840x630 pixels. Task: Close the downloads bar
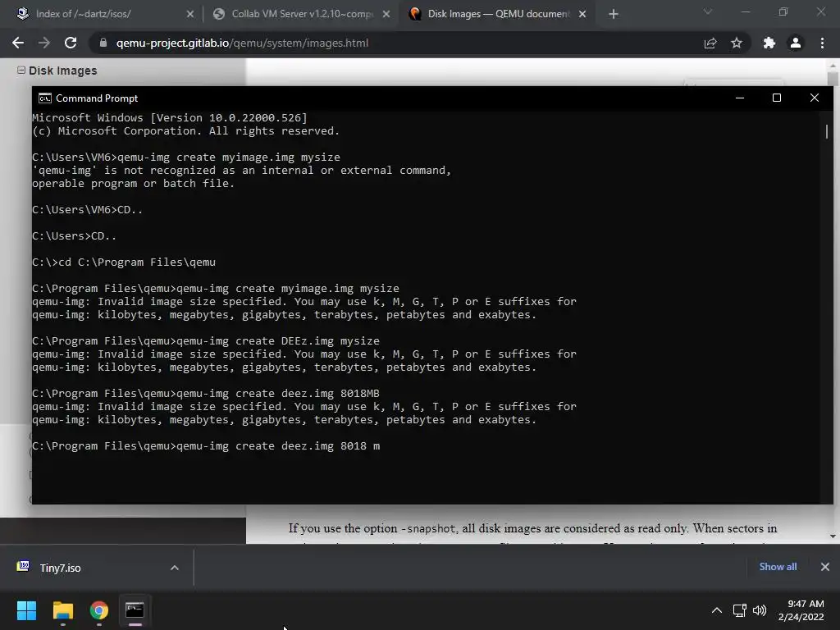tap(825, 567)
